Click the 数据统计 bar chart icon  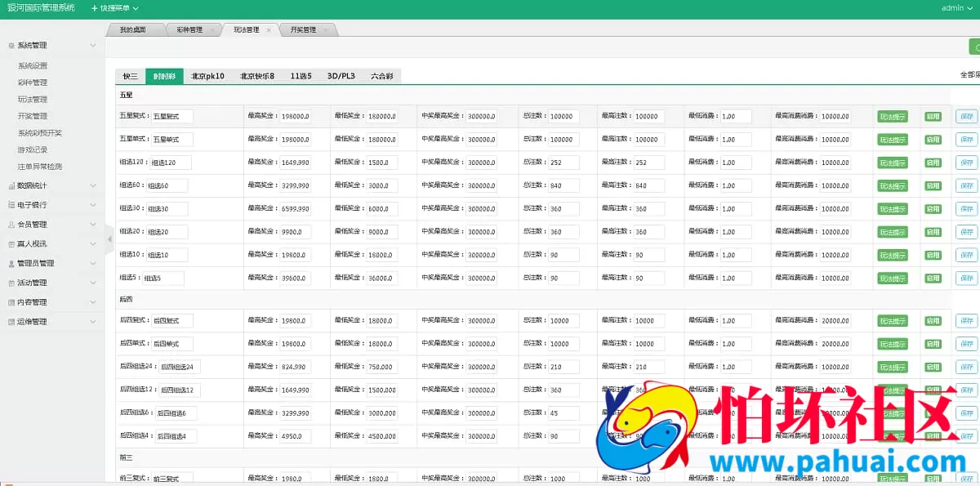[11, 185]
